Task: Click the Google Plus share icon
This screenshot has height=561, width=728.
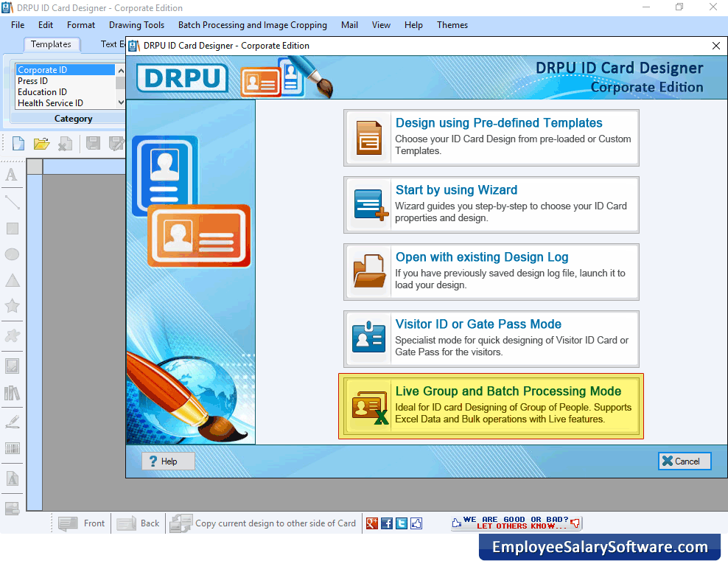Action: tap(372, 524)
